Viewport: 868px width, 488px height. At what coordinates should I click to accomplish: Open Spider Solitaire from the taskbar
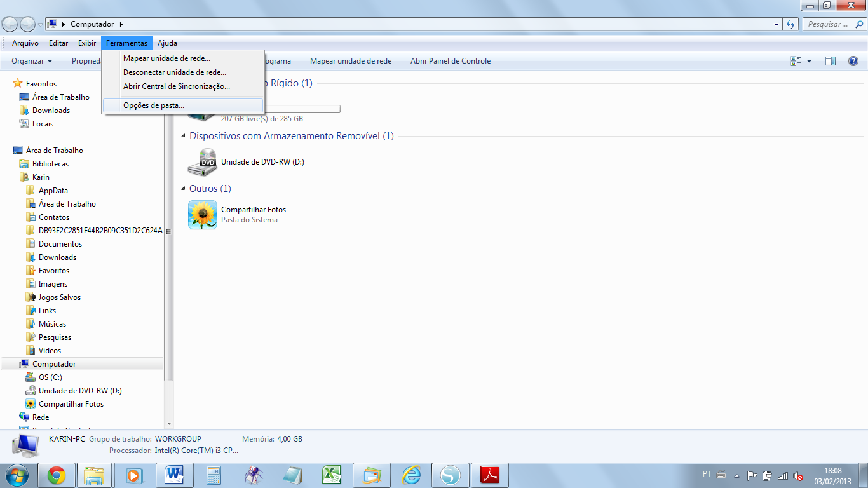(x=254, y=475)
